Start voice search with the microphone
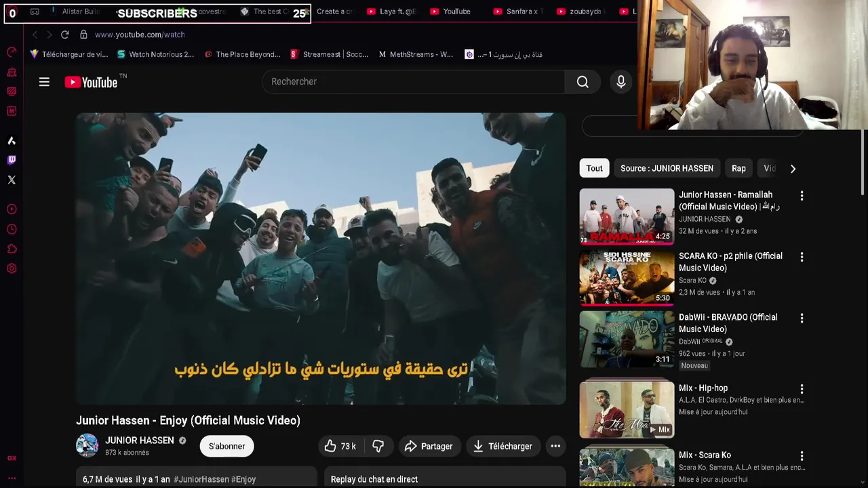The image size is (868, 488). tap(620, 82)
